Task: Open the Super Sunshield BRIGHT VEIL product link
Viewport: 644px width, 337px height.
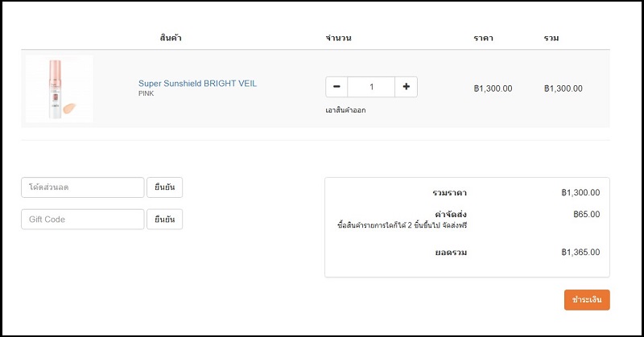Action: tap(197, 84)
